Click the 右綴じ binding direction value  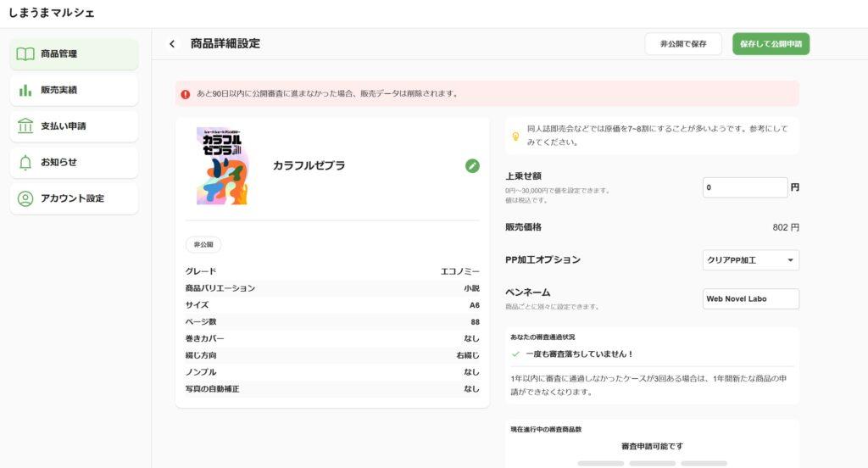click(x=468, y=355)
